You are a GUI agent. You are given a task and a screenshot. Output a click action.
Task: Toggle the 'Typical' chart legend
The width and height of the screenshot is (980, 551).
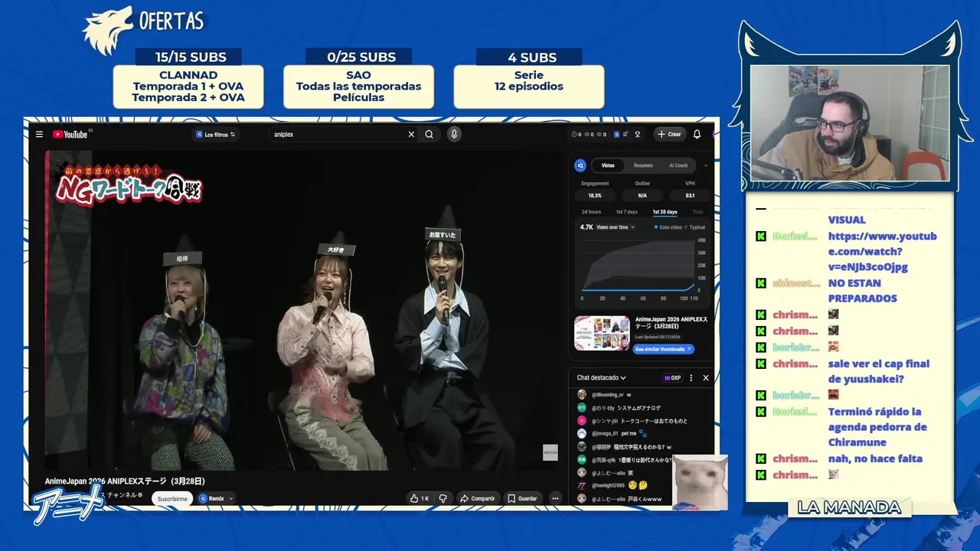pos(695,227)
